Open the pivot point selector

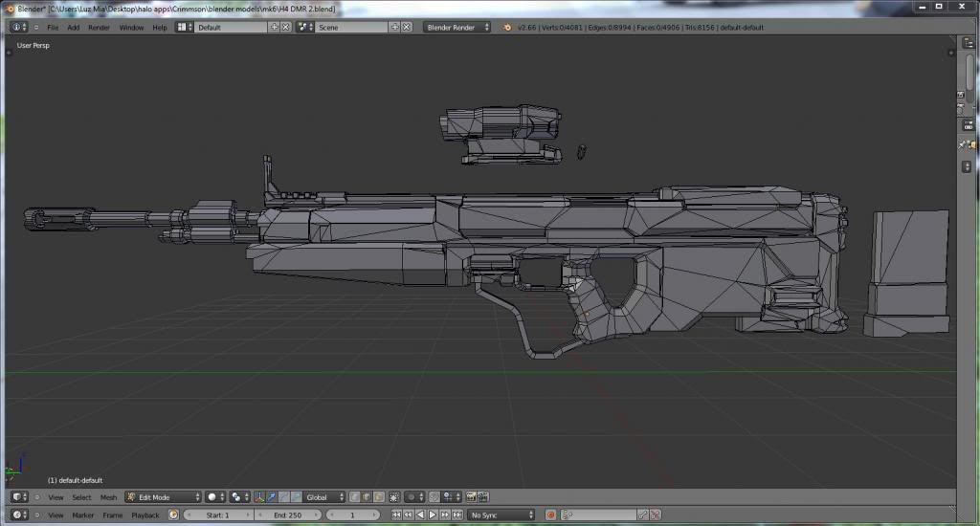coord(239,497)
